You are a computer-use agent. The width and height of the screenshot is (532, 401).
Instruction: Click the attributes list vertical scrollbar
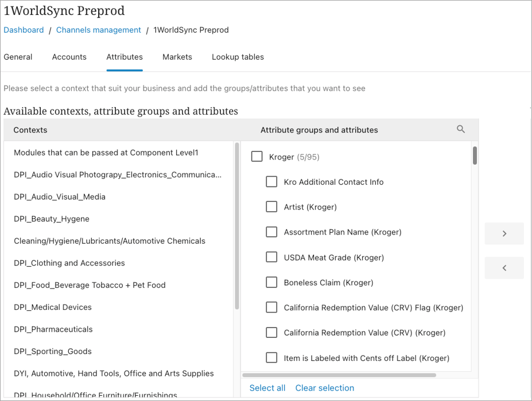point(475,156)
